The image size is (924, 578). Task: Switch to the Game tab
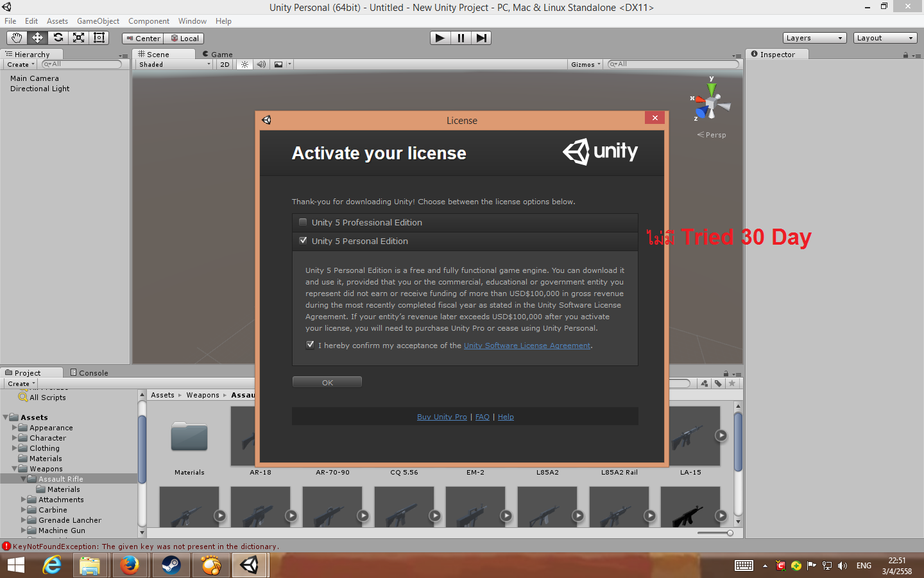pos(218,54)
